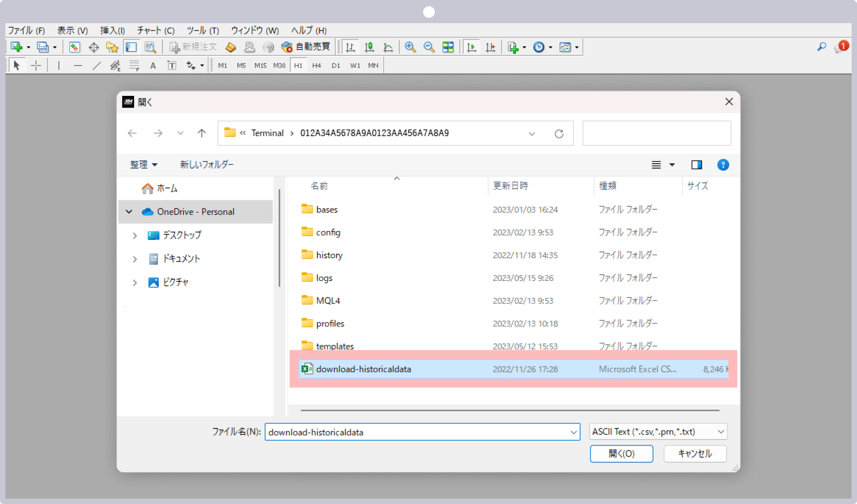Click the horizontal scrollbar in file list

click(510, 410)
